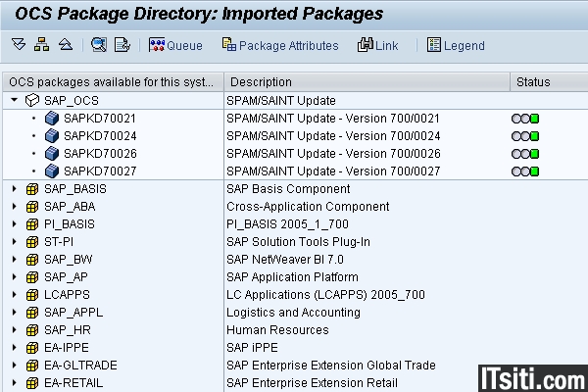Click the find/search toolbar icon

tap(99, 45)
